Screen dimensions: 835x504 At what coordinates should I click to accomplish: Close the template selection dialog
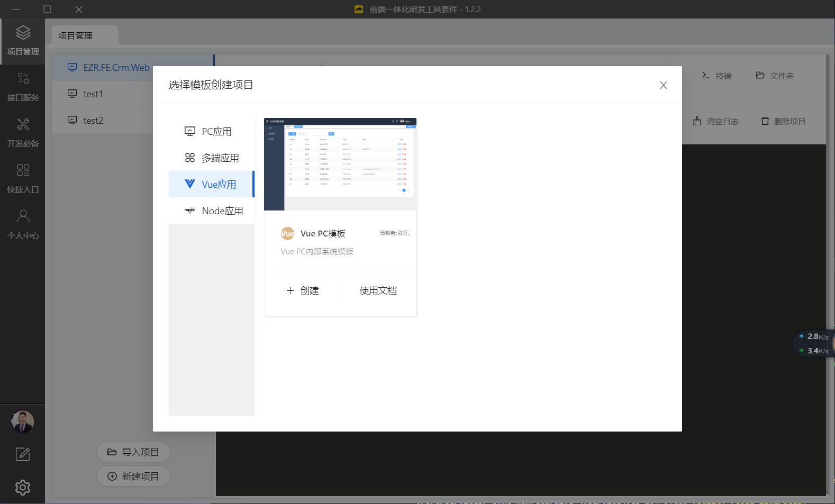[x=663, y=85]
